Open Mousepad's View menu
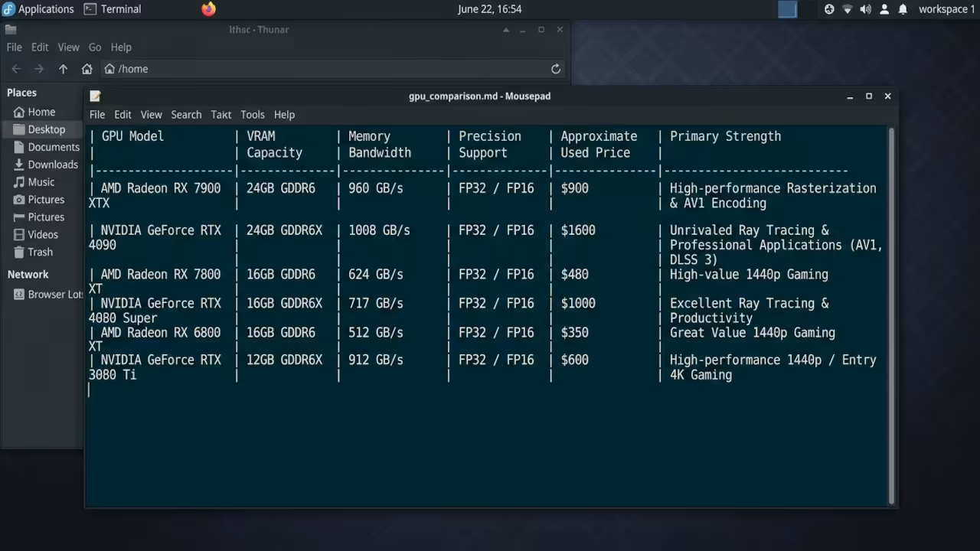The height and width of the screenshot is (551, 980). (151, 115)
